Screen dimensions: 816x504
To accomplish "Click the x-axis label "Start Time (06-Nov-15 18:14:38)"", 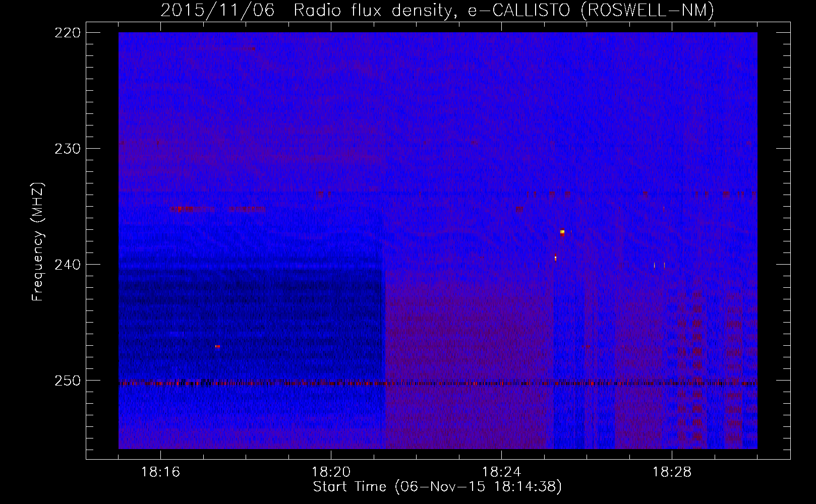I will click(x=437, y=487).
